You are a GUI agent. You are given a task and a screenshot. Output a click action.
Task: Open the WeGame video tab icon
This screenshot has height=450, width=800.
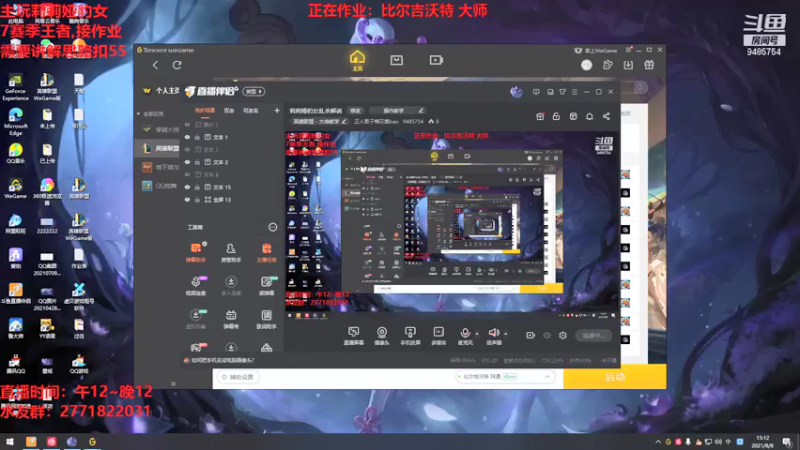pyautogui.click(x=436, y=60)
